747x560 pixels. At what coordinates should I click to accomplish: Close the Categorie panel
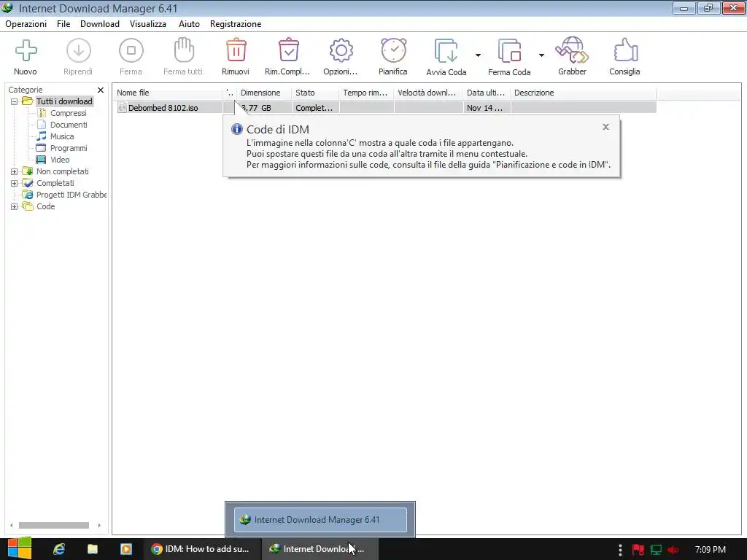pyautogui.click(x=101, y=90)
